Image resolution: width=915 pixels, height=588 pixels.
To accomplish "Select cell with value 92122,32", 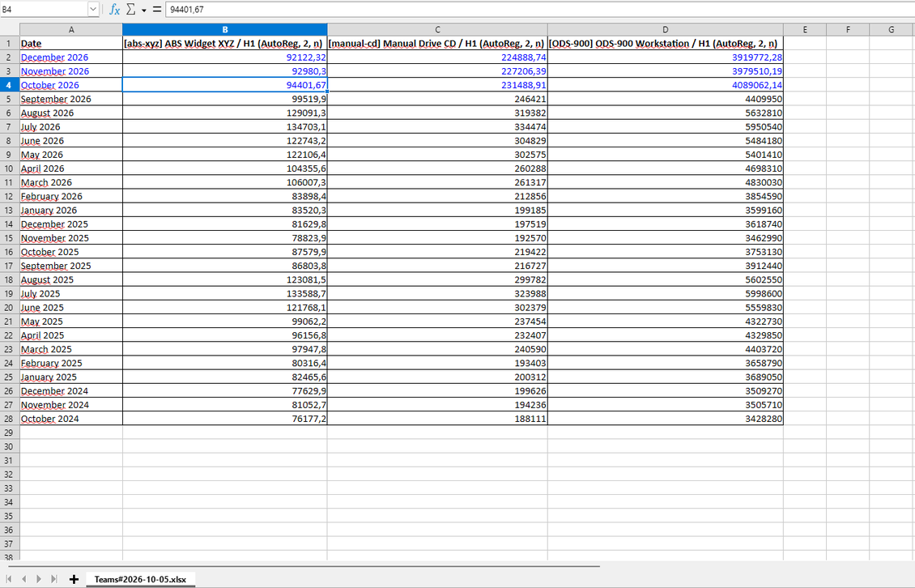I will pyautogui.click(x=224, y=58).
